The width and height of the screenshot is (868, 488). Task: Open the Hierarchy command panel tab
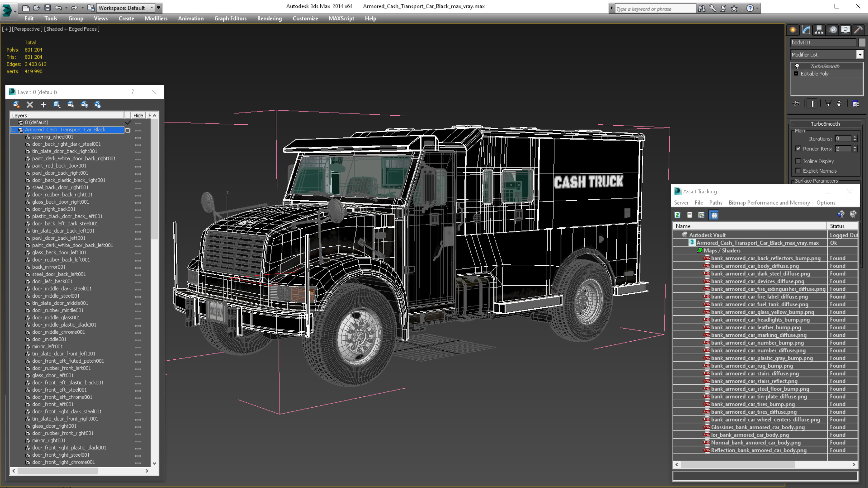click(819, 30)
